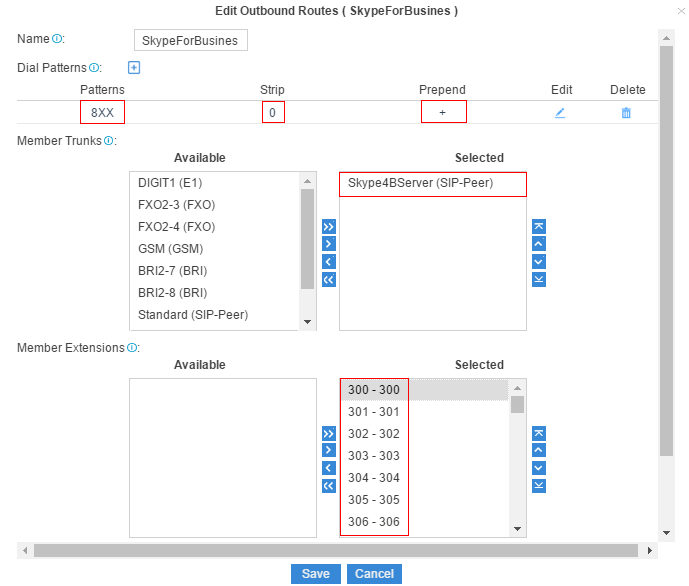Select FXO2-4 (FXO) trunk

click(214, 227)
